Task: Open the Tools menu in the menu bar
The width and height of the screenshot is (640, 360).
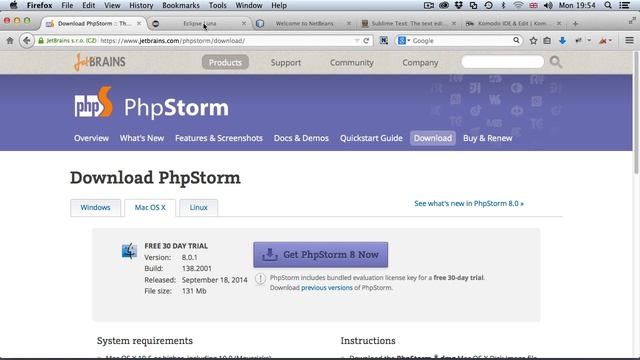Action: (x=218, y=5)
